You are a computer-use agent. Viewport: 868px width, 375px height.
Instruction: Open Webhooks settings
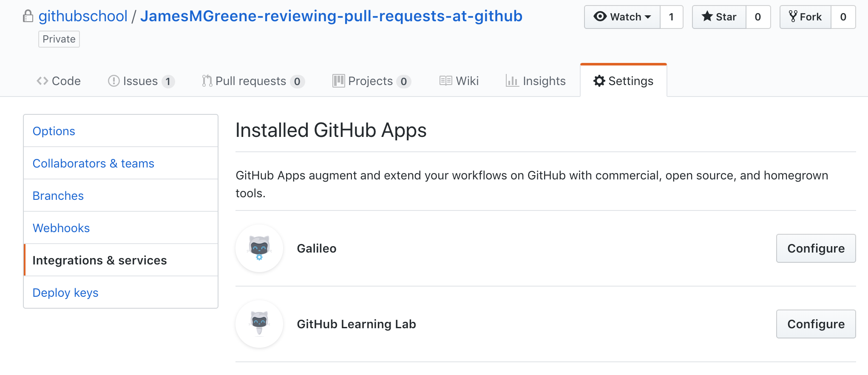click(x=121, y=228)
